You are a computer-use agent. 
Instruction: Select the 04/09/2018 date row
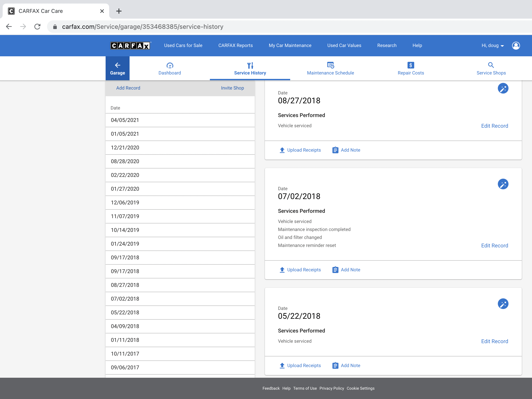click(x=180, y=326)
